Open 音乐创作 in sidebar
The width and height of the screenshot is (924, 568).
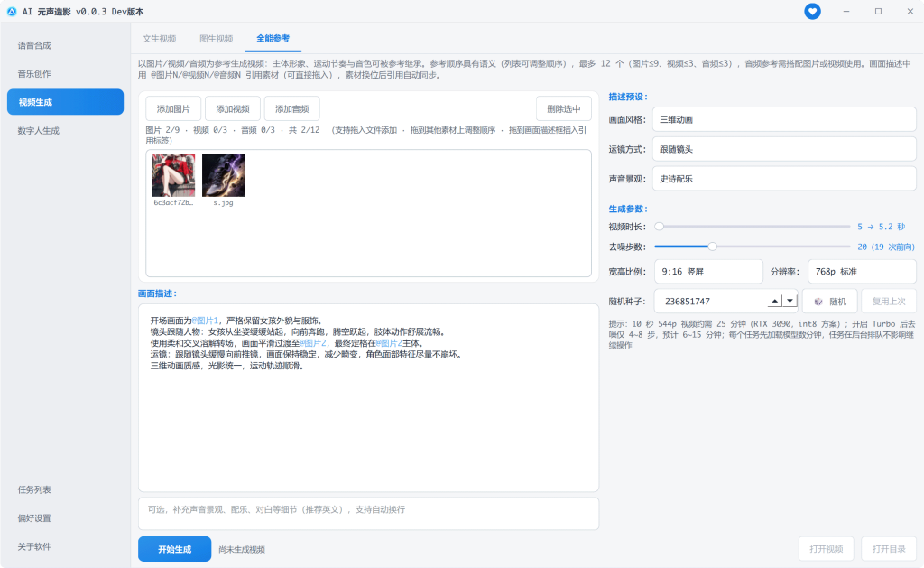click(34, 74)
